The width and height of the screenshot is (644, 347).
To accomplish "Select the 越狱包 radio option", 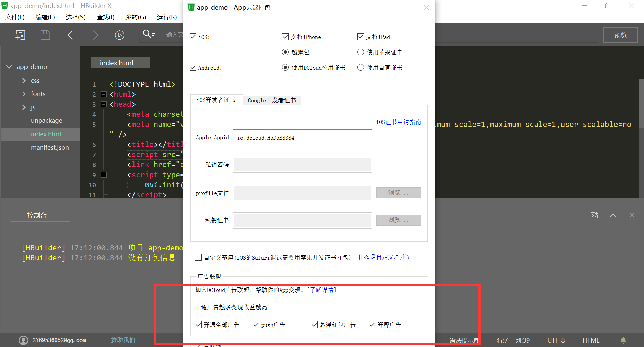I will [x=285, y=52].
